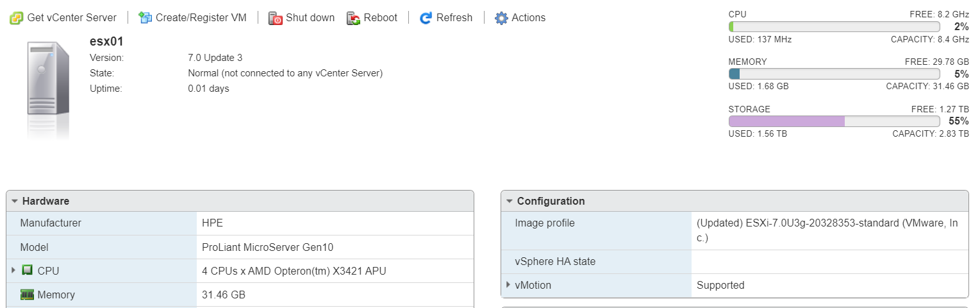Click the Model label in Hardware
The width and height of the screenshot is (980, 308).
(34, 247)
